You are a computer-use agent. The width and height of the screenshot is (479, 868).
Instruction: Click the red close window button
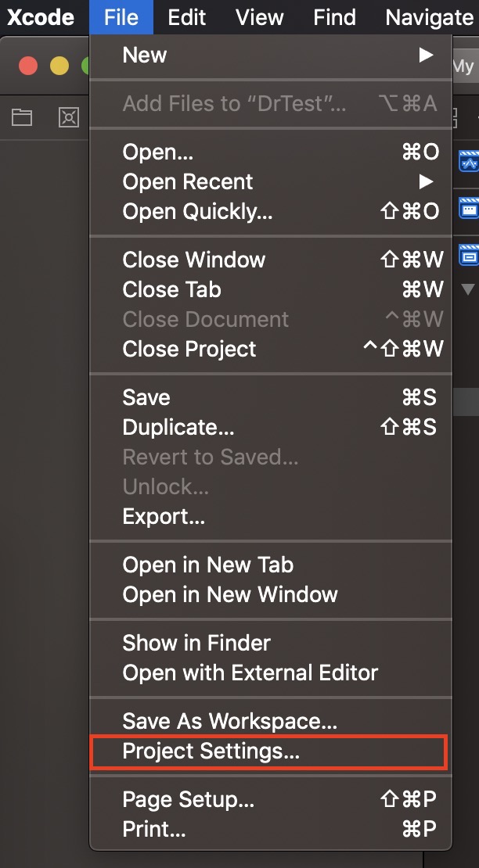pyautogui.click(x=28, y=66)
